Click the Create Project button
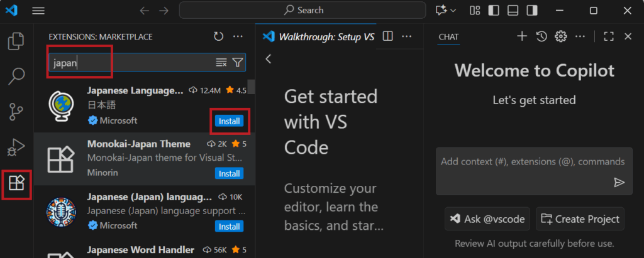Viewport: 644px width, 258px height. click(x=580, y=219)
